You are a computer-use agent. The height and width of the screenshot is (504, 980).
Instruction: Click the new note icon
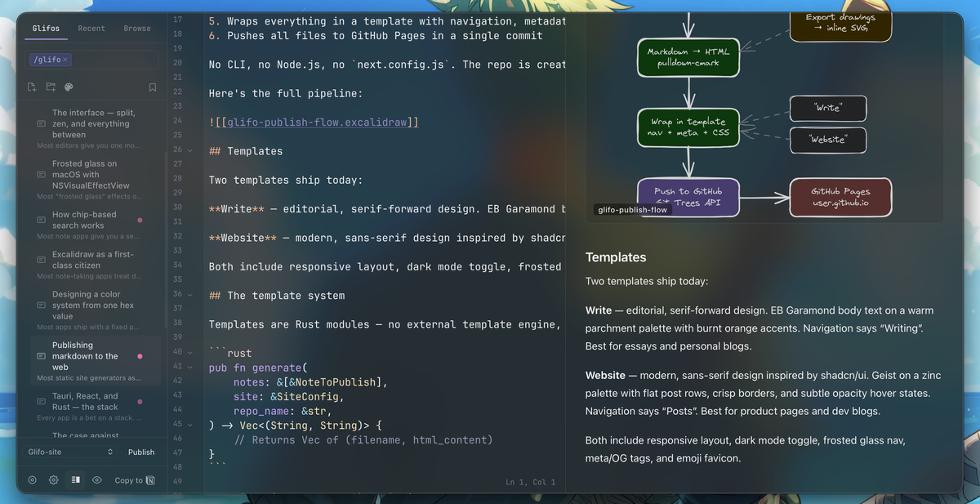32,87
